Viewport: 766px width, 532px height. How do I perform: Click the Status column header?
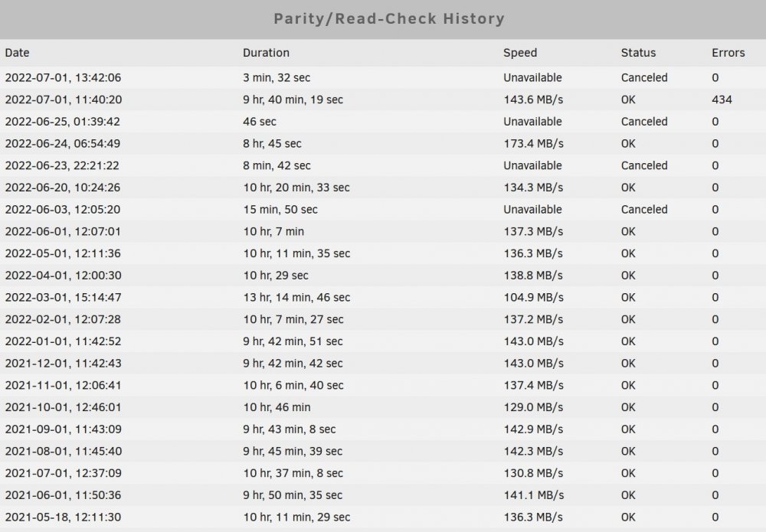(x=638, y=53)
